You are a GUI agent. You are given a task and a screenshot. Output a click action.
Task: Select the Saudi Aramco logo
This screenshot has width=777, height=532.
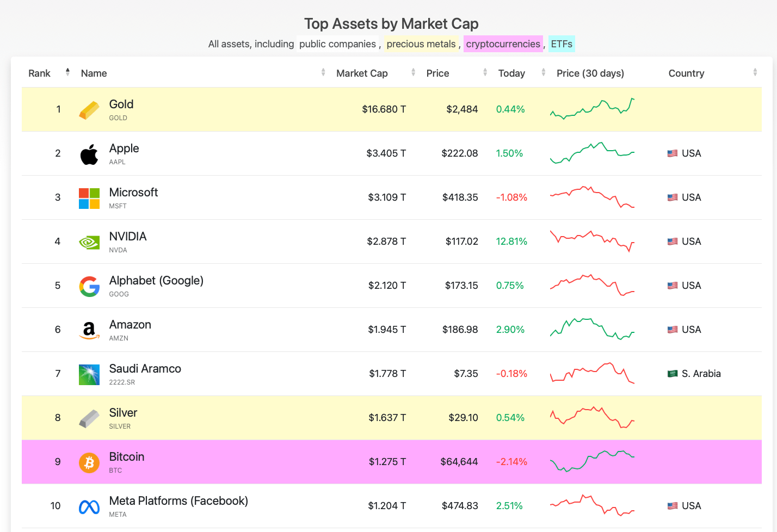pyautogui.click(x=89, y=374)
